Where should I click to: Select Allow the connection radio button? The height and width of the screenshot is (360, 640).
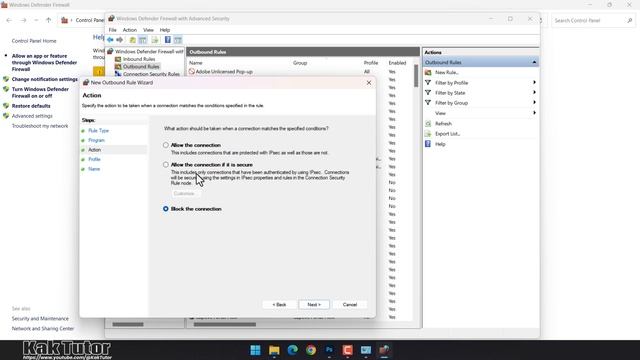tap(166, 145)
